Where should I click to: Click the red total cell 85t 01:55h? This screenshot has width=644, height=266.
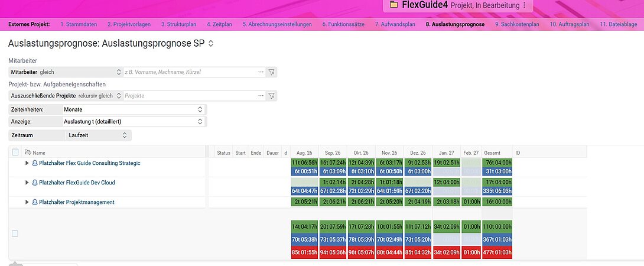click(304, 252)
